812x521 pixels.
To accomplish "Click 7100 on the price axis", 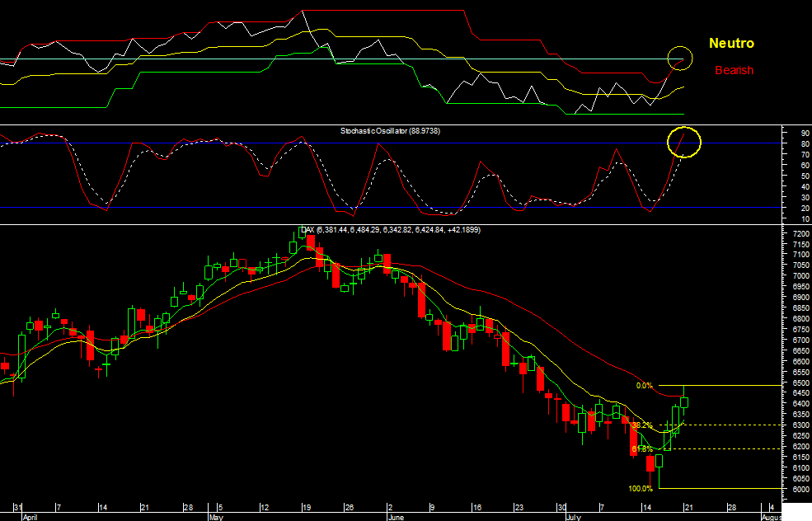I will (800, 255).
